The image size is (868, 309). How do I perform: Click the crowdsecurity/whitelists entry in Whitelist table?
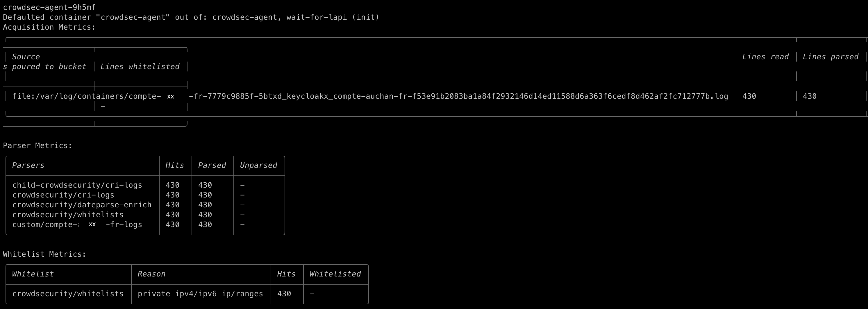(x=68, y=294)
